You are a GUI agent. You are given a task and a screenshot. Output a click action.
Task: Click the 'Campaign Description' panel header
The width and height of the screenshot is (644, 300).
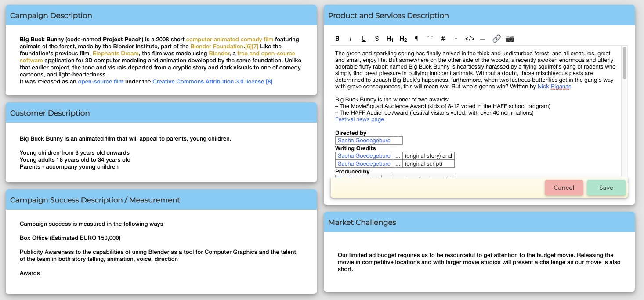[x=161, y=15]
